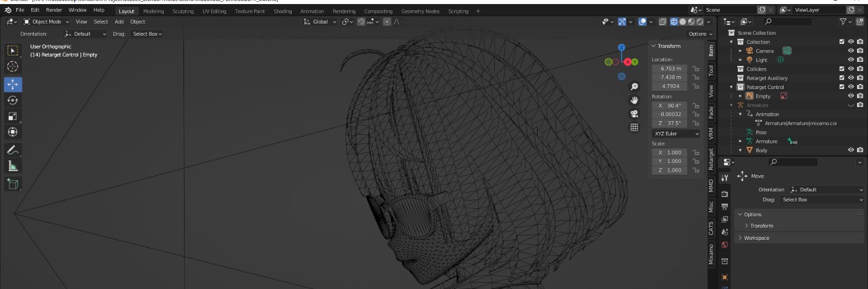The height and width of the screenshot is (289, 868).
Task: Click the zoom magnifier viewport icon
Action: tap(634, 87)
